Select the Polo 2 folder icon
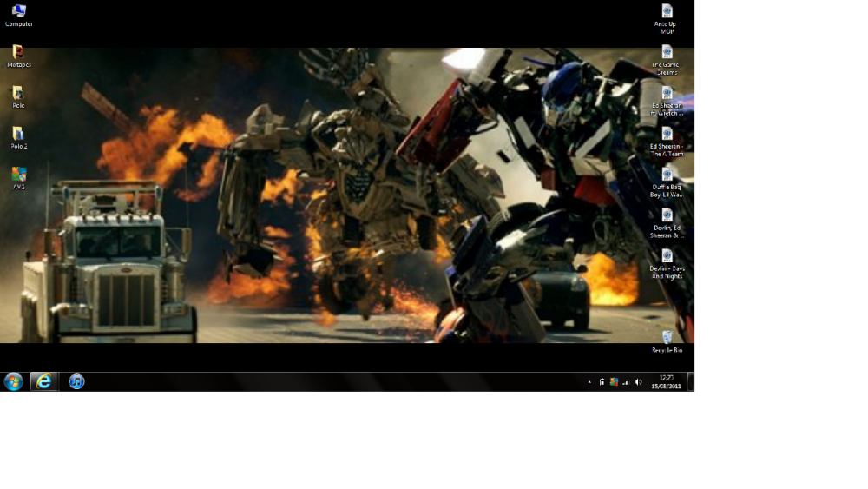Screen dimensions: 868x489 (18, 138)
